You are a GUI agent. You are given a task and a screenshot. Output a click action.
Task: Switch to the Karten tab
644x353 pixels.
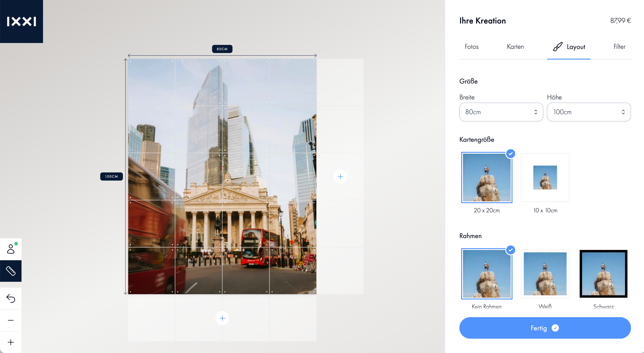coord(515,47)
